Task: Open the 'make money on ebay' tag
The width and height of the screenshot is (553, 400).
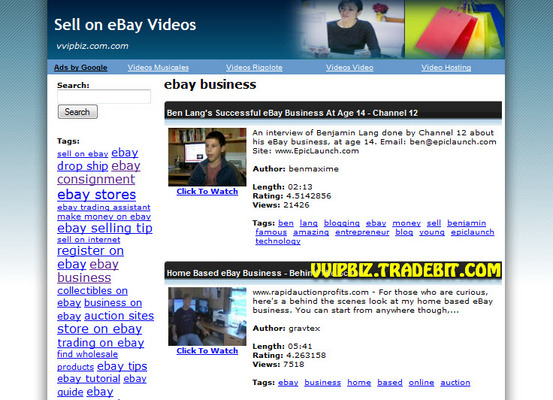Action: (x=104, y=217)
